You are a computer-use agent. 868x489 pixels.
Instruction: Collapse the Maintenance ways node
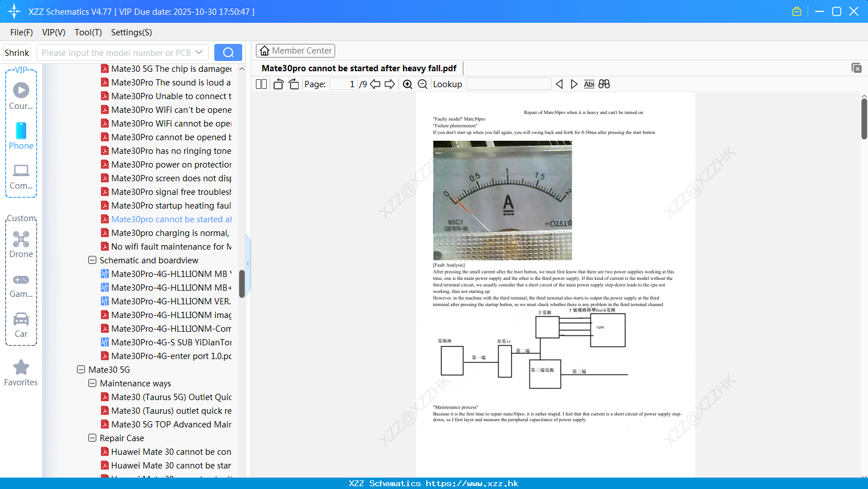click(92, 383)
